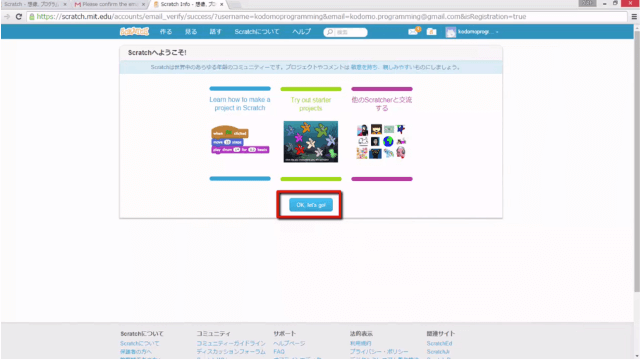Switch to the first Scratch browser tab

tap(33, 4)
